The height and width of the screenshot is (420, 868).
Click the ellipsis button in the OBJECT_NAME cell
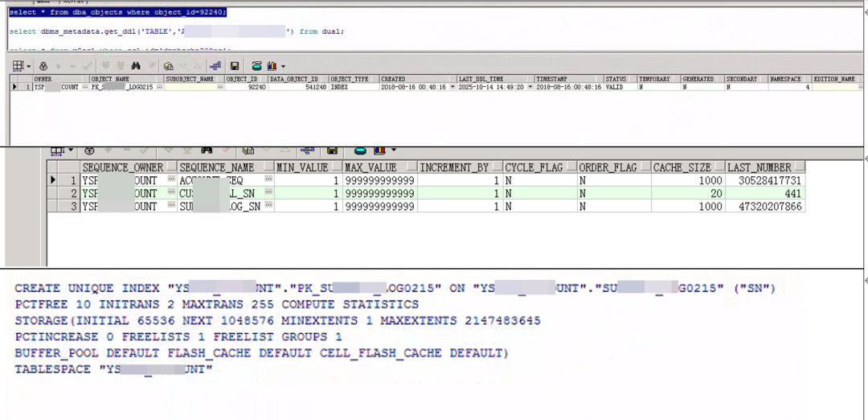pos(159,88)
